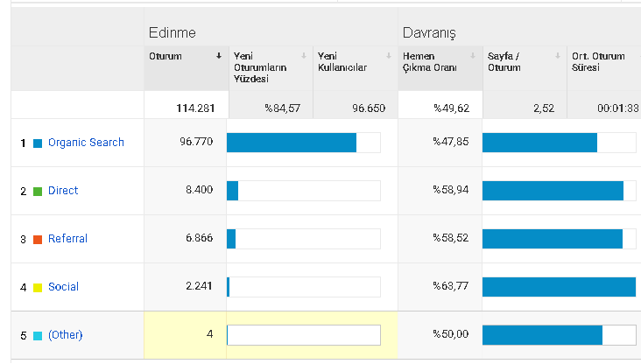Click Referral sessions bar
The image size is (641, 364).
click(304, 239)
